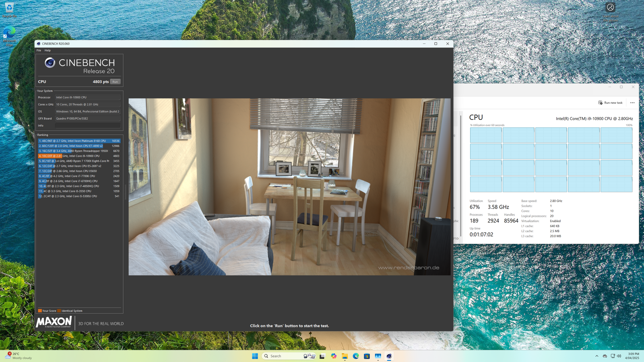The image size is (644, 362).
Task: Select ranking row 'AMD Ryzen 7 1700X Eight-Core'
Action: point(79,161)
